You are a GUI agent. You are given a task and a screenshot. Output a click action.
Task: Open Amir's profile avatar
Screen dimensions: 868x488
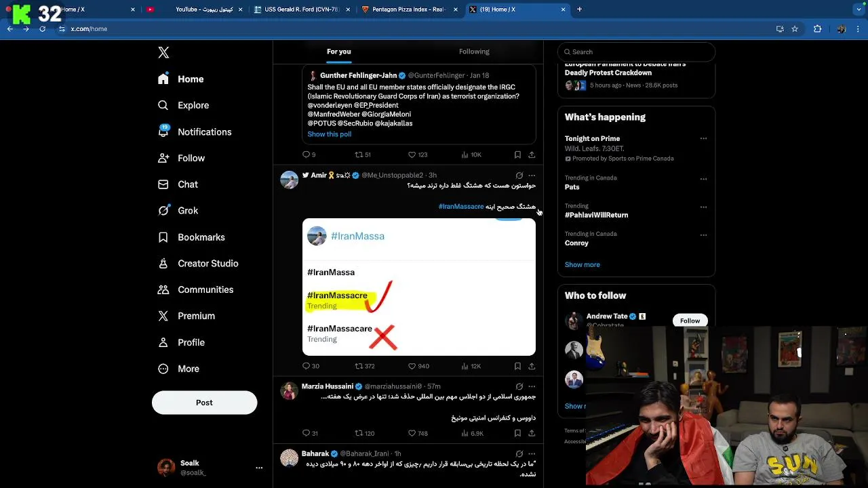click(290, 180)
